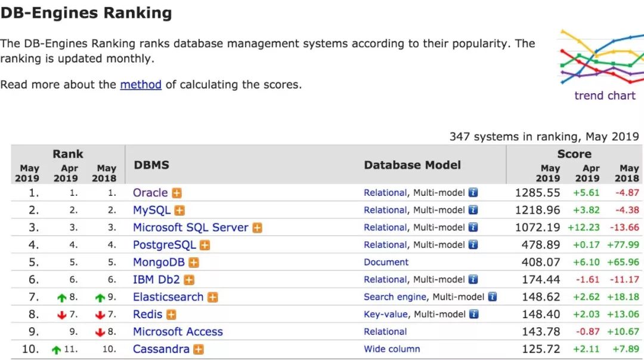
Task: Click Cassandra's score 125.72
Action: (541, 349)
